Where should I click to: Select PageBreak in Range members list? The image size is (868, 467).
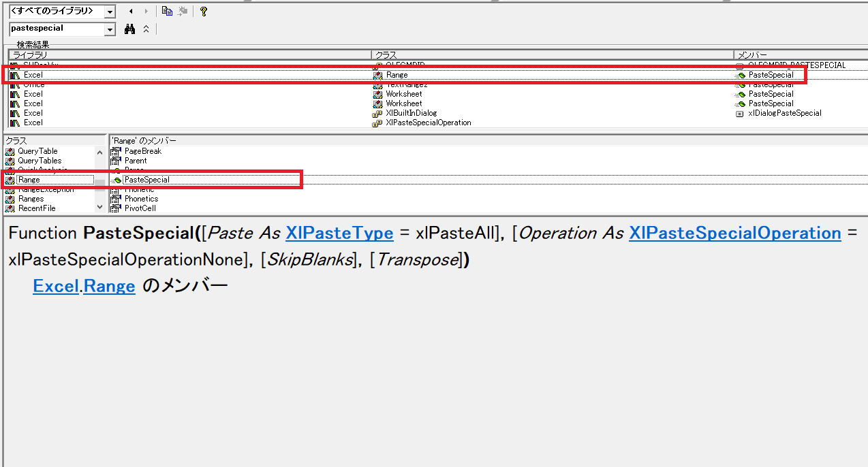click(142, 151)
